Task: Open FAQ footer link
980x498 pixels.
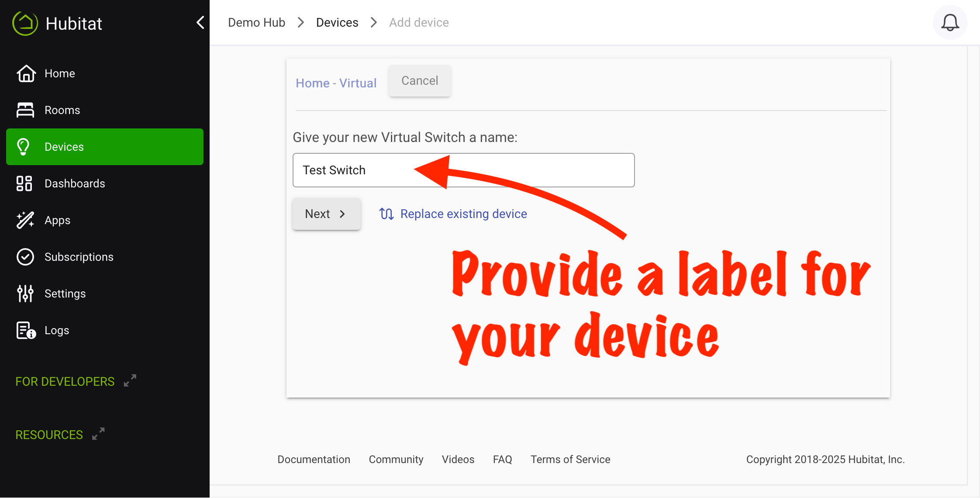Action: point(502,459)
